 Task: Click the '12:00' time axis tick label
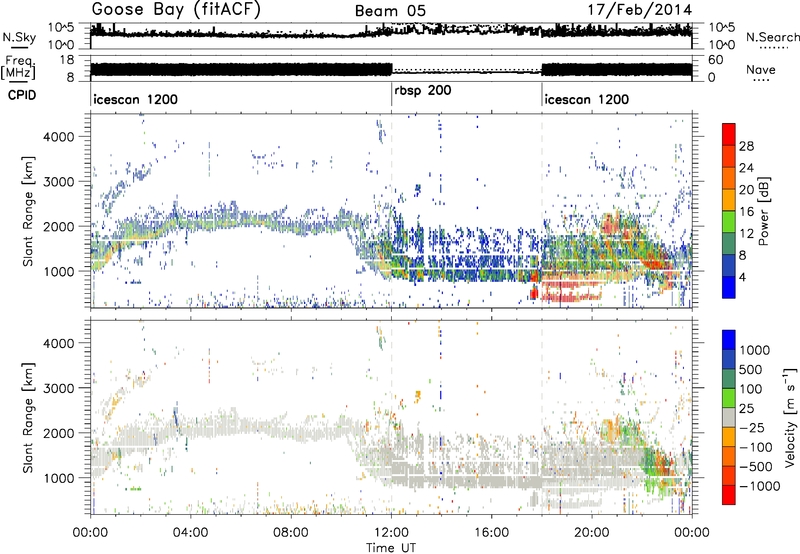coord(391,533)
